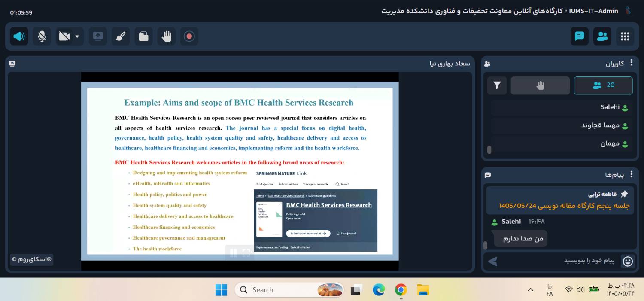Open pinned message جلسه پنجم کارگاه مقاله نویسی
This screenshot has height=301, width=644.
(564, 206)
